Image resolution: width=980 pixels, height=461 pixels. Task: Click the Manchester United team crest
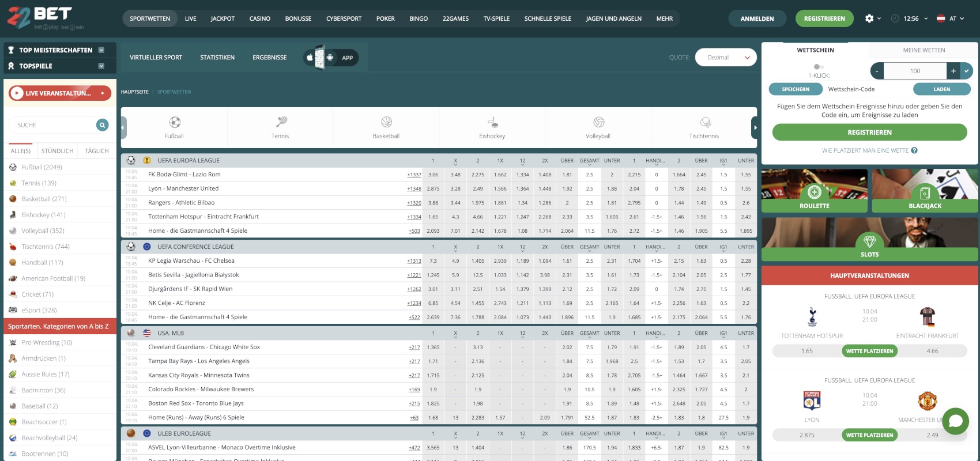point(927,400)
